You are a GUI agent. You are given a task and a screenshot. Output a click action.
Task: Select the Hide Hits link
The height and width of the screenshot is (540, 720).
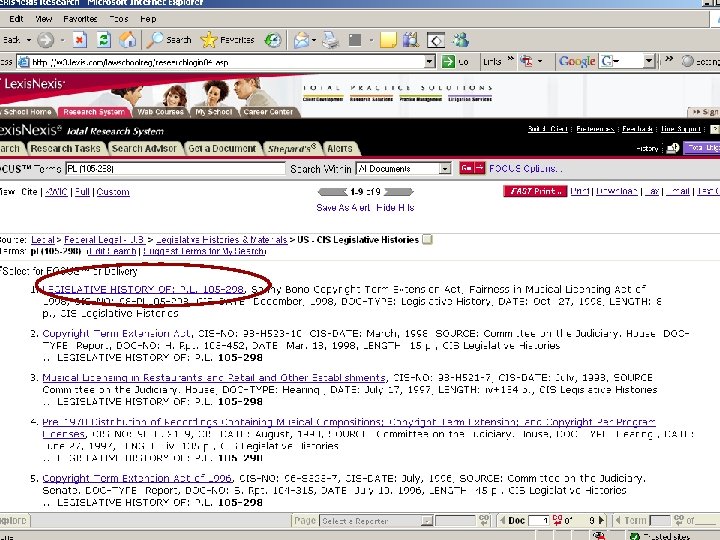[x=395, y=208]
